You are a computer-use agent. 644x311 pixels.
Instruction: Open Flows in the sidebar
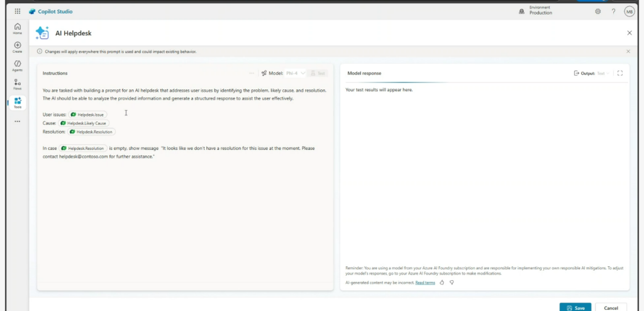[17, 84]
